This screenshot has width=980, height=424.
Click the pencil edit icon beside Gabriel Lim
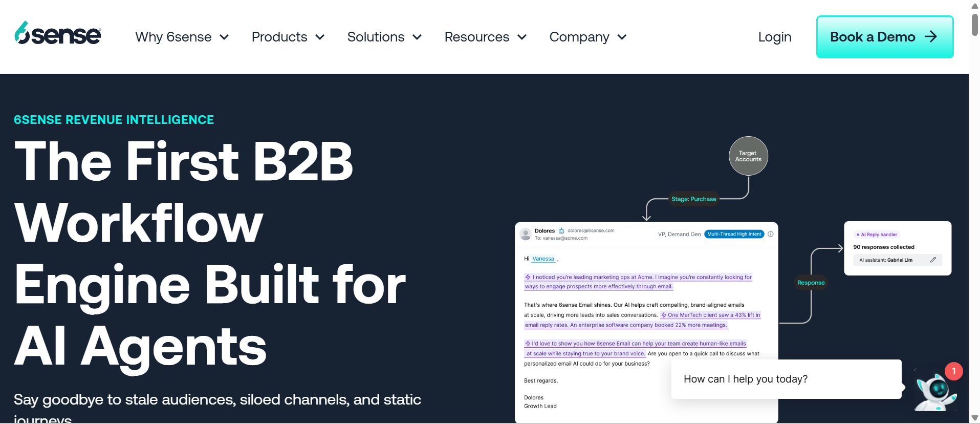[933, 260]
